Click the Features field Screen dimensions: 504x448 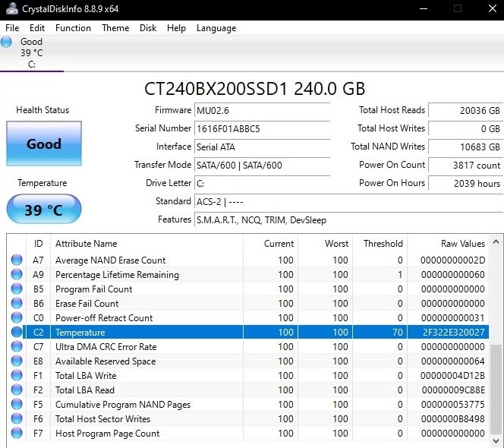pyautogui.click(x=349, y=220)
